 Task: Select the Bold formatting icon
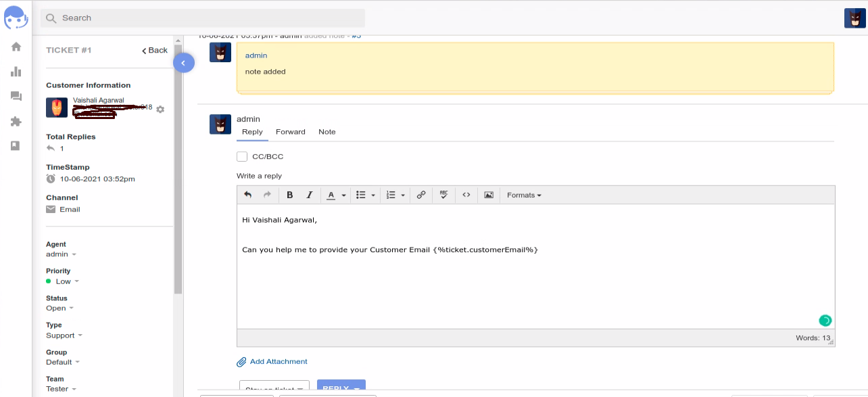[x=289, y=195]
